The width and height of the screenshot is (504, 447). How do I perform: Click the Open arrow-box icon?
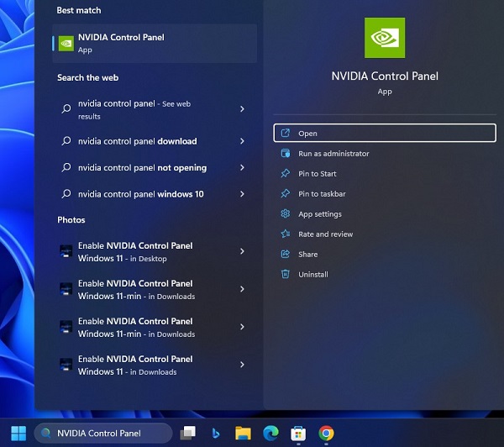point(286,133)
